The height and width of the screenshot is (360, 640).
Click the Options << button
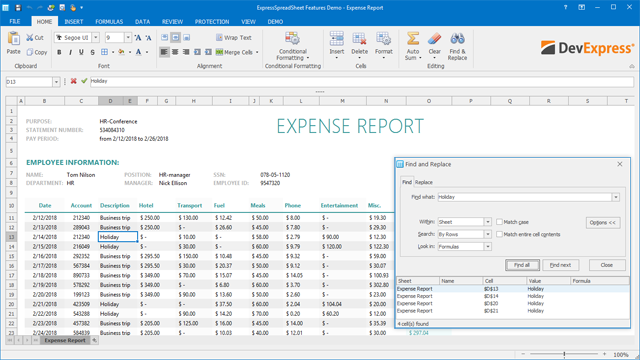[602, 222]
